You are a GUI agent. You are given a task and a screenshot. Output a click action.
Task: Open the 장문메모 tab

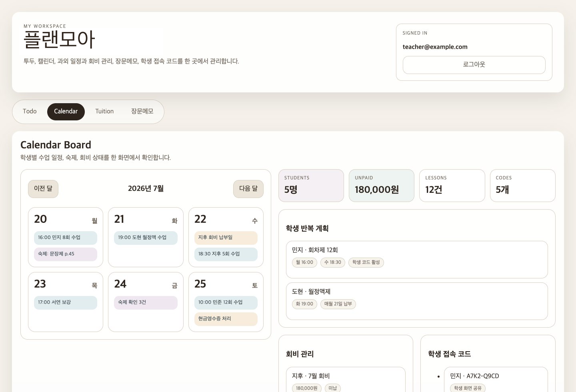pos(142,112)
